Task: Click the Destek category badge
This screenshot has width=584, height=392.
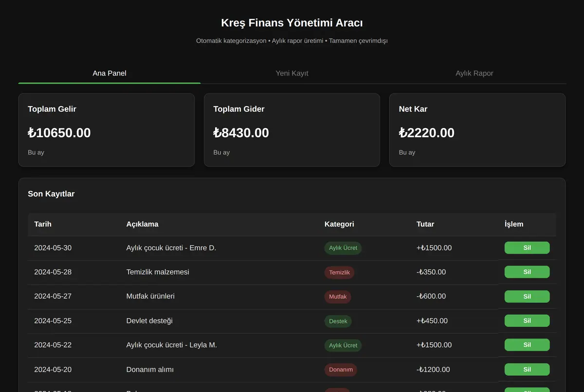Action: [338, 321]
